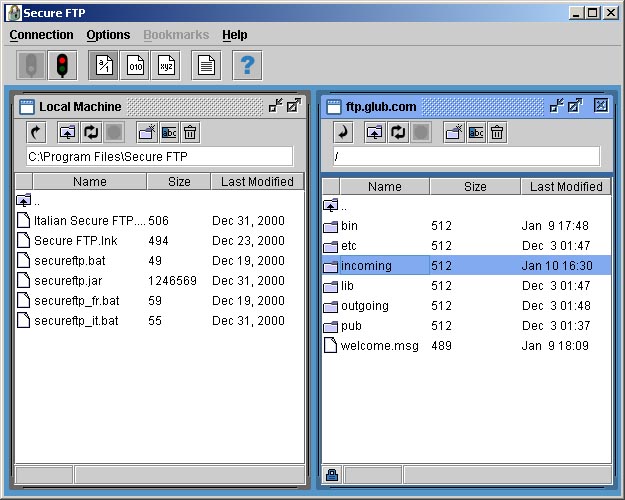Sort ftp.glub.com by Last Modified column
The image size is (625, 500).
pyautogui.click(x=566, y=187)
